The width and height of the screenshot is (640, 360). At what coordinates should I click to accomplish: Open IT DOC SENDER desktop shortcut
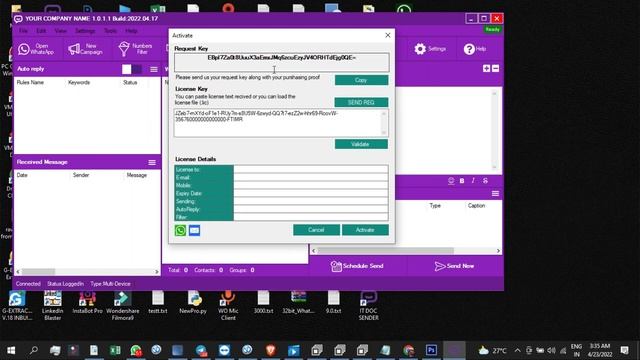pos(369,305)
